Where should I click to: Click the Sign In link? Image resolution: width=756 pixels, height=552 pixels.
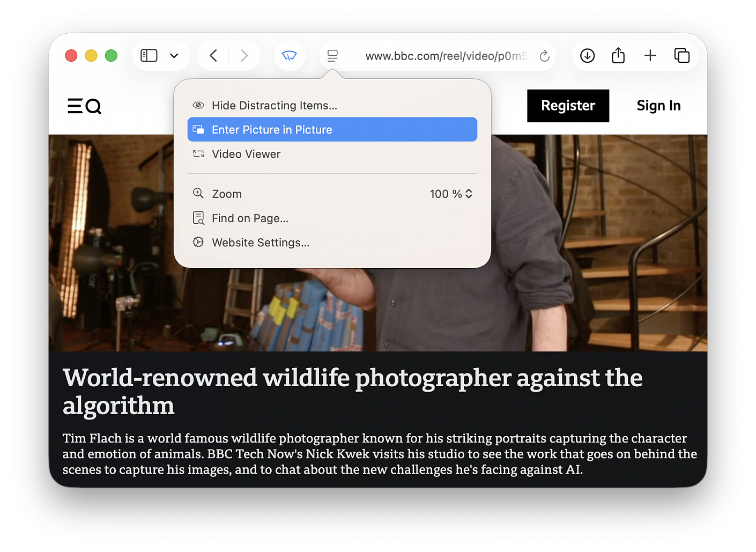[x=658, y=106]
